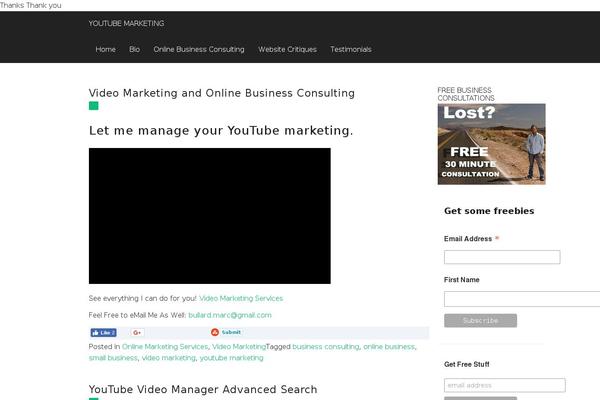Open the Testimonials menu item
Screen dimensions: 600x400
coord(351,49)
